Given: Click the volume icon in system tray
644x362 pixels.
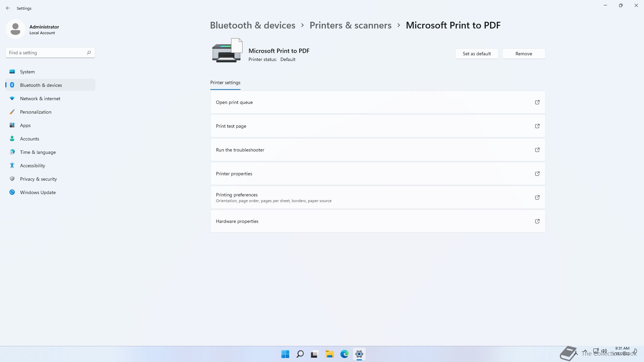Looking at the screenshot, I should [604, 351].
